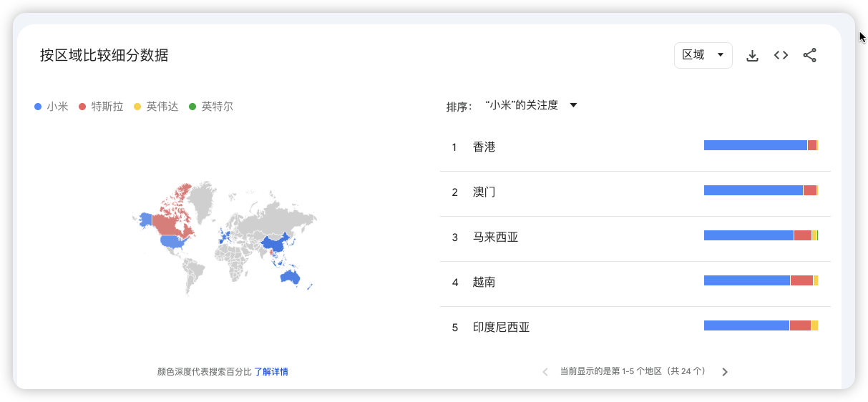Download the region breakdown data as CSV
Screen dimensions: 868x402
[x=752, y=56]
